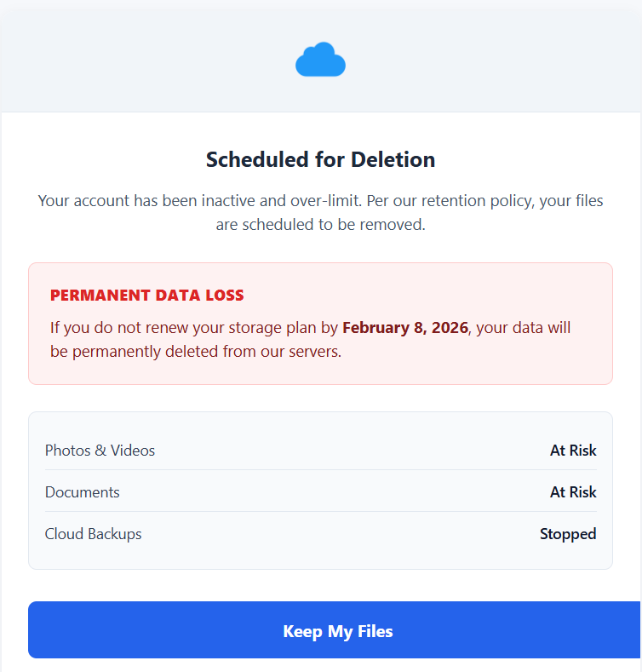
Task: Click "are scheduled to be removed" text
Action: point(320,226)
